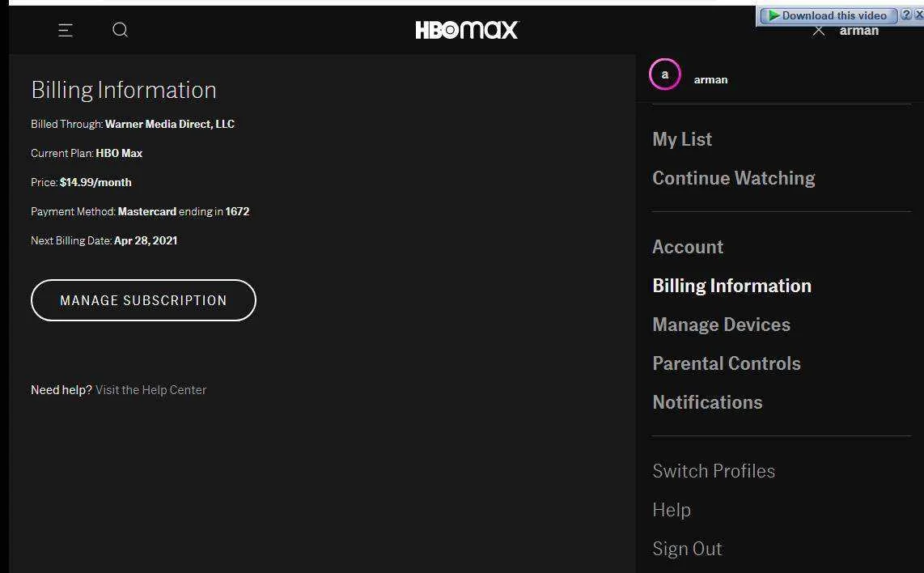This screenshot has height=573, width=924.
Task: Dismiss the Download this video overlay bar
Action: click(918, 15)
